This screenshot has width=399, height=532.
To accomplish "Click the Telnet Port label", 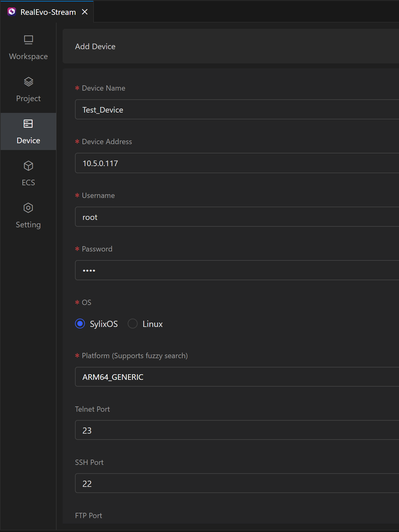I will pyautogui.click(x=92, y=409).
